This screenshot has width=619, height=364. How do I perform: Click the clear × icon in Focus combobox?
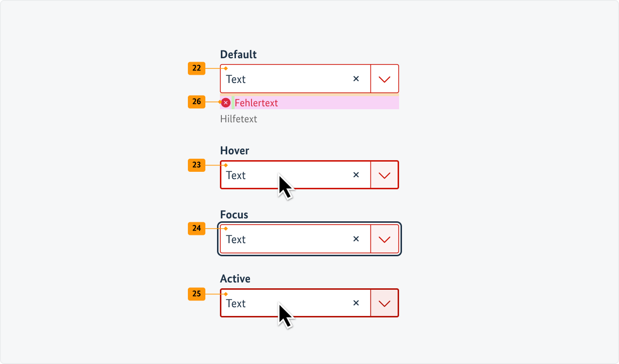[356, 239]
